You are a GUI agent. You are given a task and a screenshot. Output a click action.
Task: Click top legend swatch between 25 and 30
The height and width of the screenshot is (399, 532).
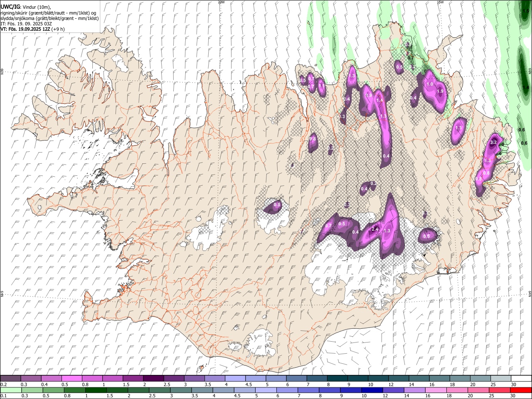[x=501, y=378]
